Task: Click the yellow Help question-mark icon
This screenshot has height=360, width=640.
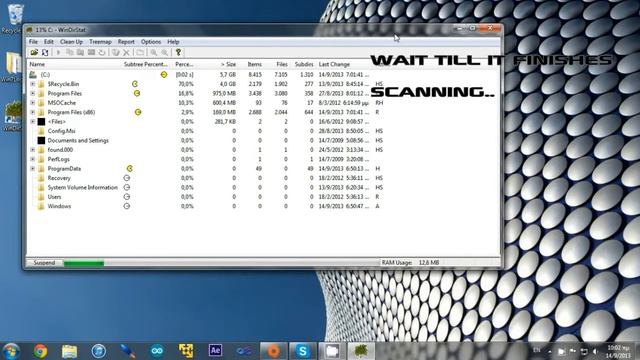Action: click(178, 52)
